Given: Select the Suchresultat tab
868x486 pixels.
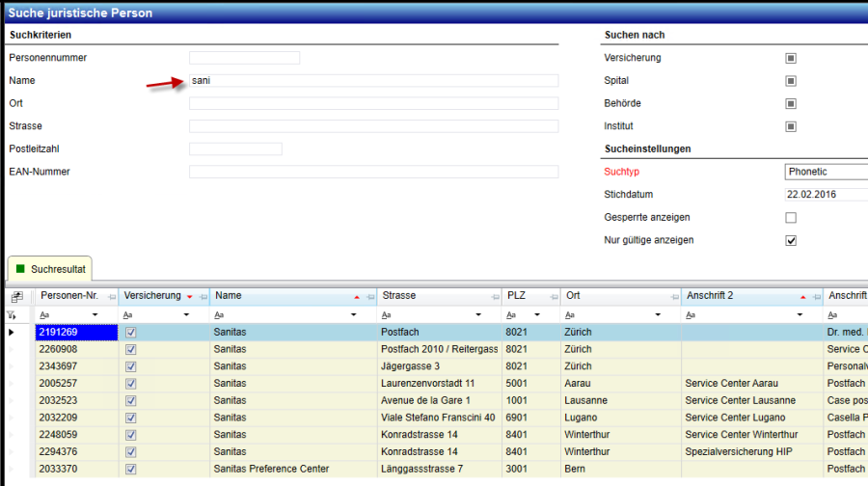Looking at the screenshot, I should pyautogui.click(x=50, y=268).
